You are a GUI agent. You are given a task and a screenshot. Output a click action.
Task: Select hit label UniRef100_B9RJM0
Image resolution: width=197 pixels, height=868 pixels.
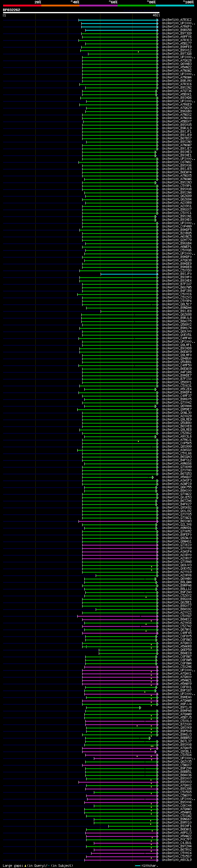pos(177,81)
